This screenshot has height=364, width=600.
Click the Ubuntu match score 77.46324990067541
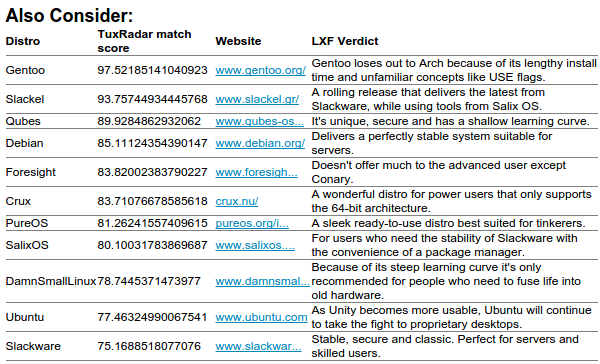pos(152,317)
